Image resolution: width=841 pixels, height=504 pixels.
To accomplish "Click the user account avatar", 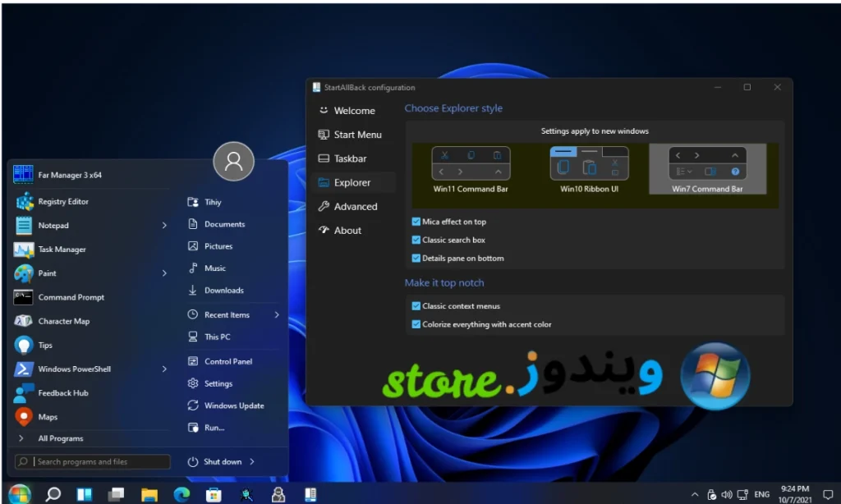I will coord(234,161).
